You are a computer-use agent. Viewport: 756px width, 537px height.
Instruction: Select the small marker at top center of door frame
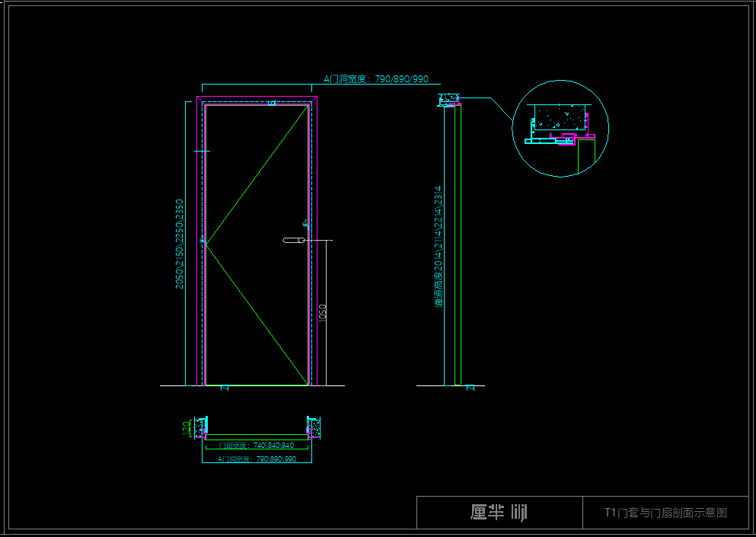point(271,102)
